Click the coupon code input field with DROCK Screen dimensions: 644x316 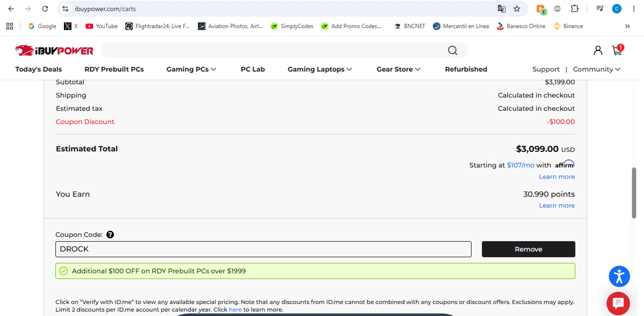click(x=263, y=249)
